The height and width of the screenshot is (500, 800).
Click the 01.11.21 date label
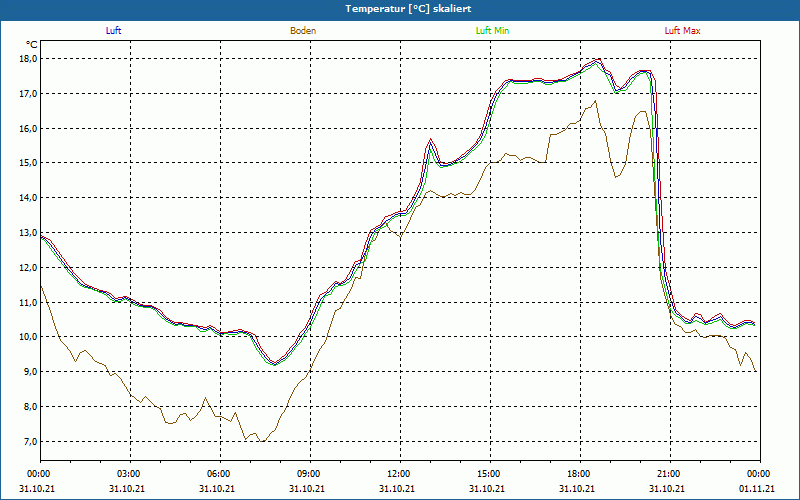[757, 489]
